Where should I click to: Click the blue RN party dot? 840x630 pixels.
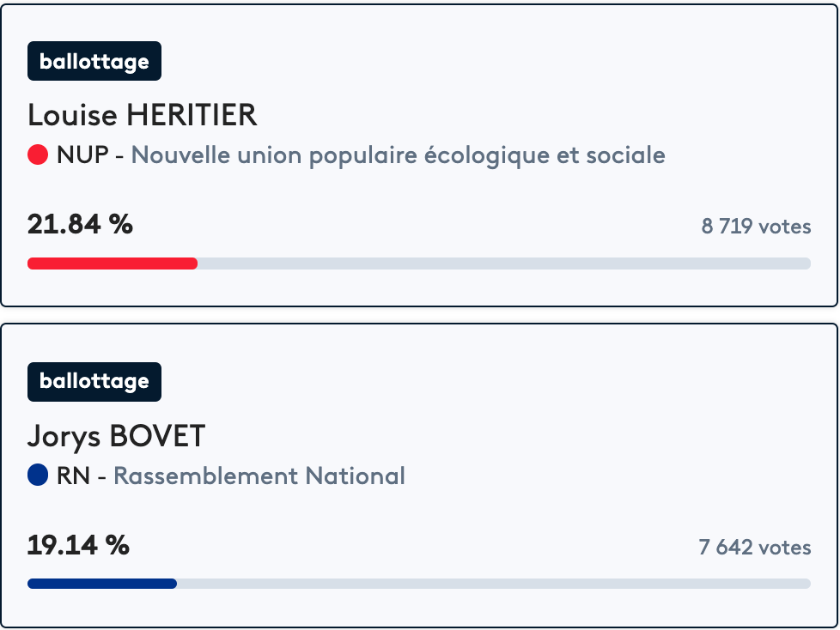click(38, 476)
